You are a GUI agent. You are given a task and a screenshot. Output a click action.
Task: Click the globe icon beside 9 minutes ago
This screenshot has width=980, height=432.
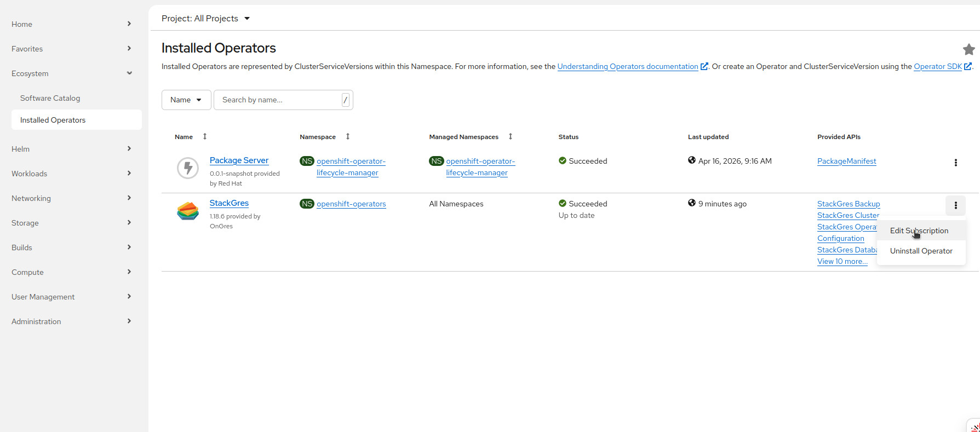(692, 203)
